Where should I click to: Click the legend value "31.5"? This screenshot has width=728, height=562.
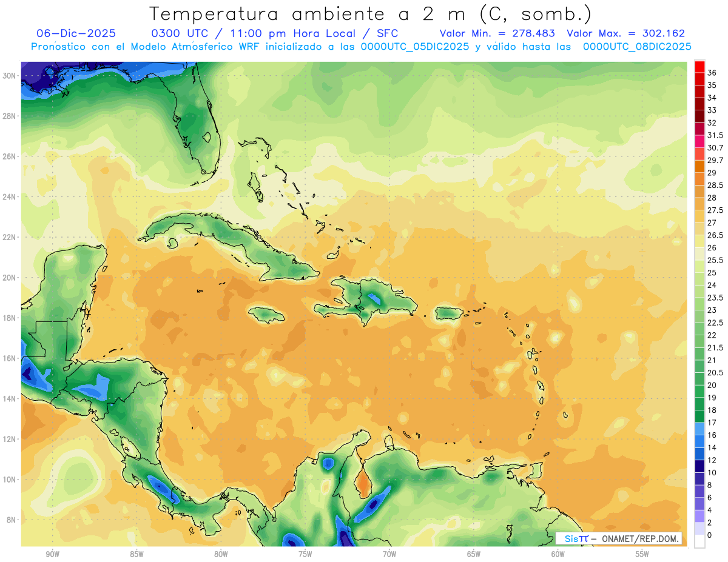click(715, 135)
